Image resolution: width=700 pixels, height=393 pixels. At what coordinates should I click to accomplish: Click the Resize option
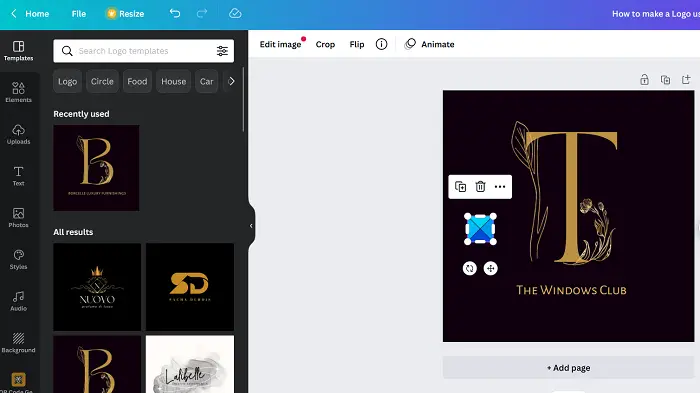pos(125,14)
